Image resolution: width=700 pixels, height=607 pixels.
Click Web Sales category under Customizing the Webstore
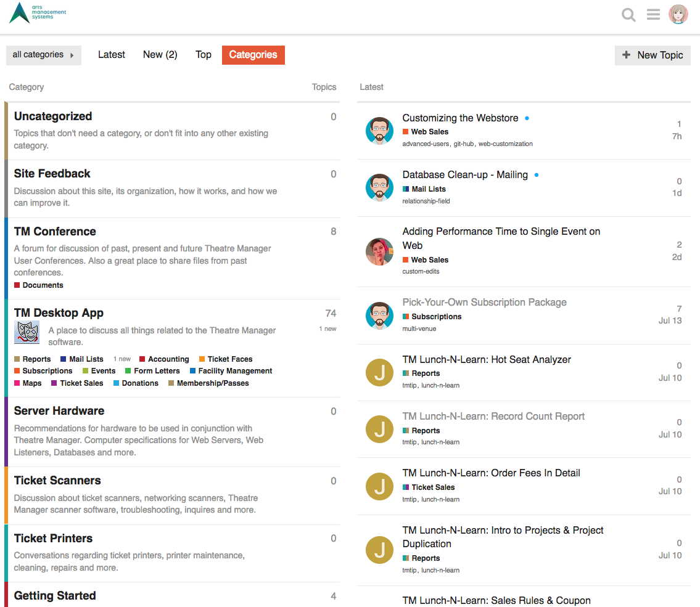click(x=426, y=132)
